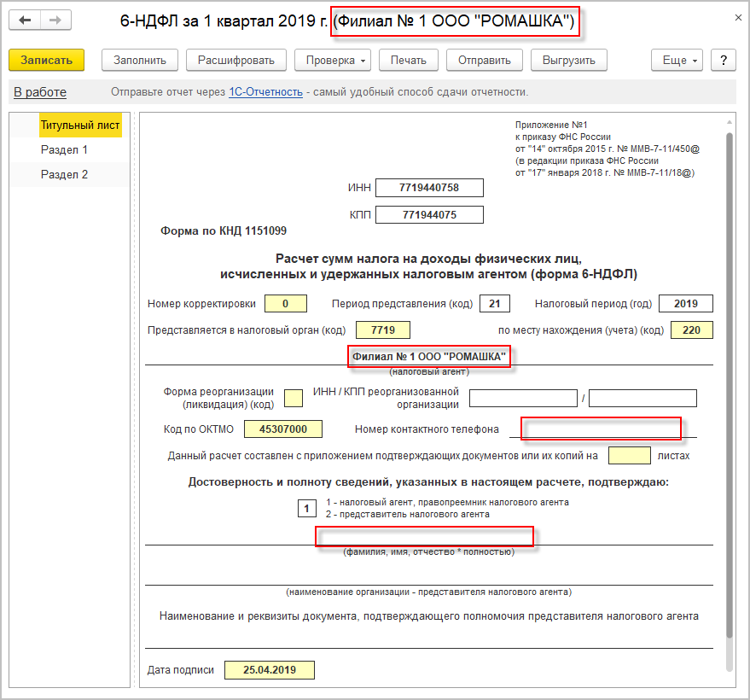The height and width of the screenshot is (700, 750).
Task: Click the КПП field 771944075
Action: coord(429,215)
